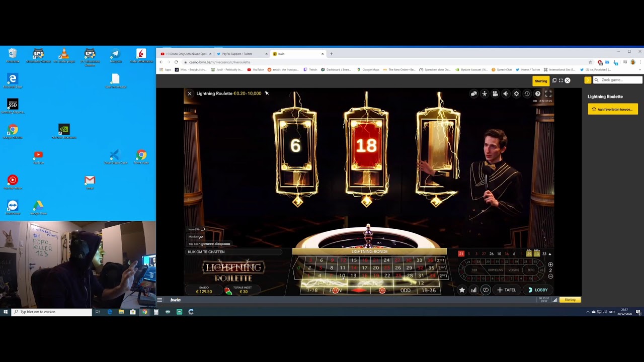Open the chat icon in roulette toolbar

473,94
